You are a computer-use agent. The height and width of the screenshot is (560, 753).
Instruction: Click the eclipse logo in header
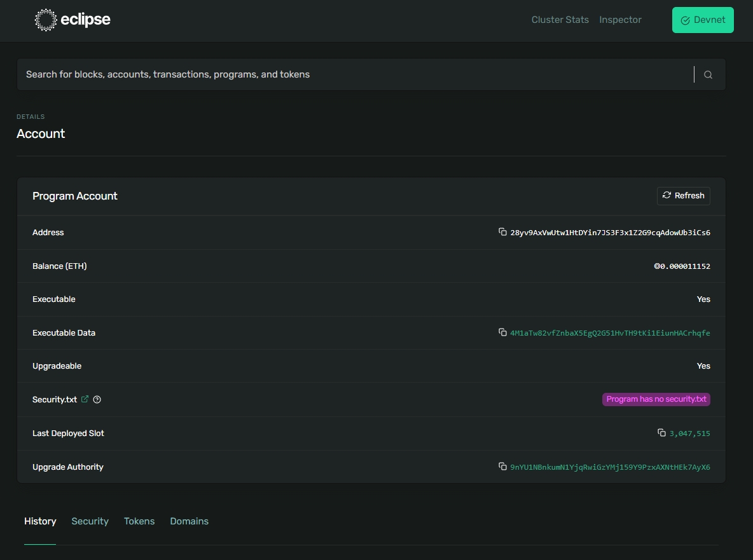tap(73, 20)
